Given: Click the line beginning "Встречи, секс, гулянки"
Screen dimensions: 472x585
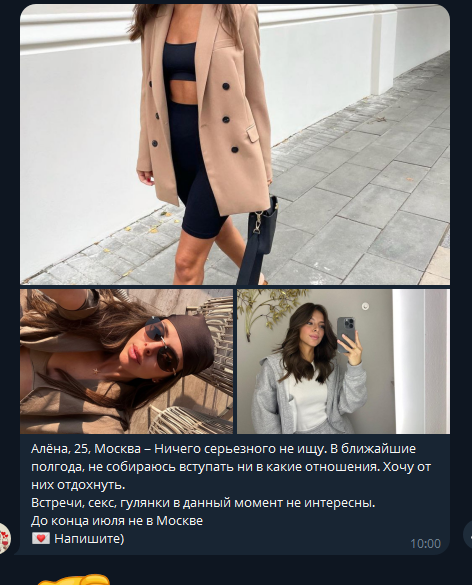Looking at the screenshot, I should [203, 503].
